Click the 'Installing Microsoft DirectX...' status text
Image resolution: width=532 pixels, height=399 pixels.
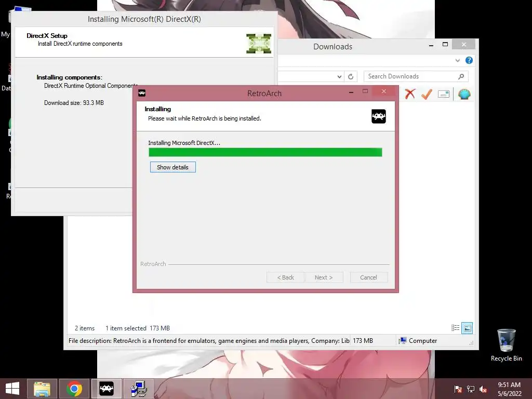point(184,143)
